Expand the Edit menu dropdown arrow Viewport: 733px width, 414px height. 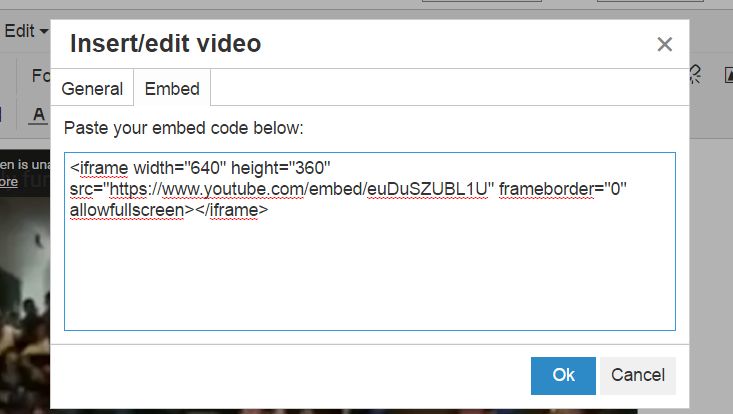(x=44, y=32)
